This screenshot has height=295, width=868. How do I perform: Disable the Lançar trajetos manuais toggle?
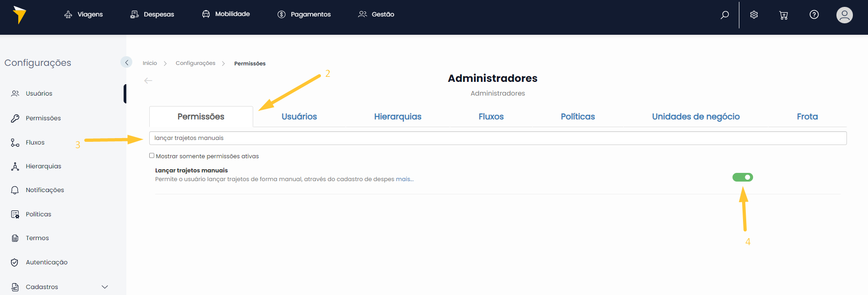click(743, 177)
